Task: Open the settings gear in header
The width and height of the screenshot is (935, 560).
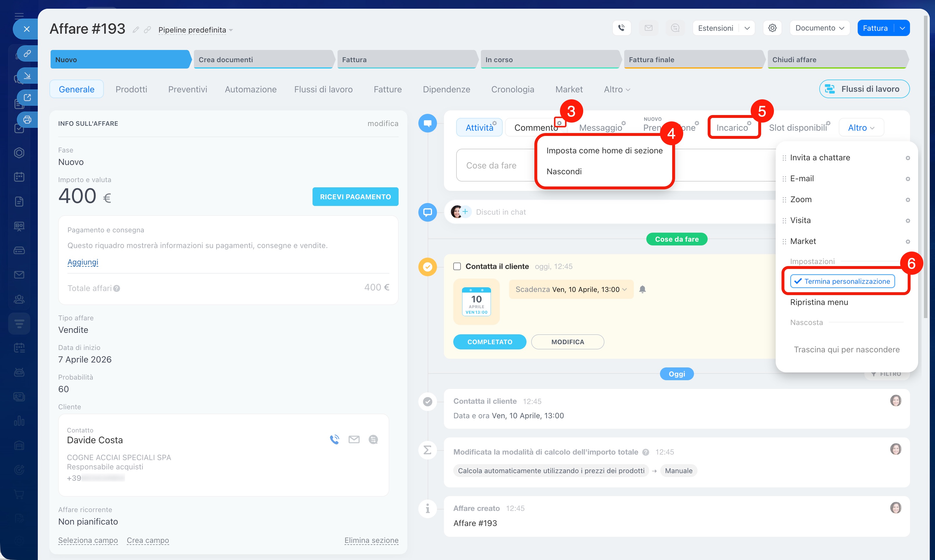Action: pos(772,28)
